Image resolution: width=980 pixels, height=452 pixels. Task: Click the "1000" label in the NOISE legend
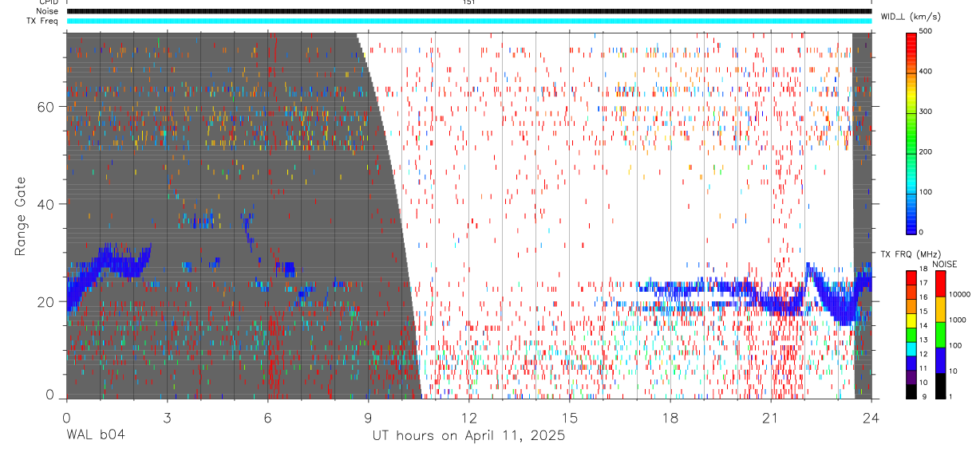coord(958,320)
